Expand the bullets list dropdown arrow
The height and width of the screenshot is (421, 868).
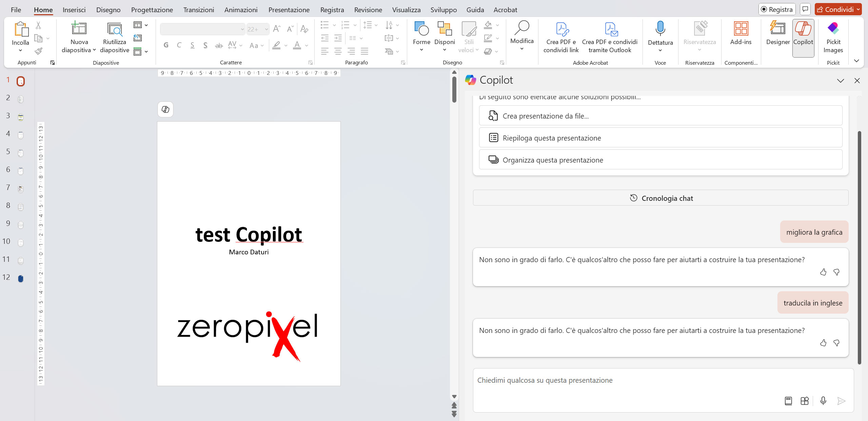coord(334,25)
